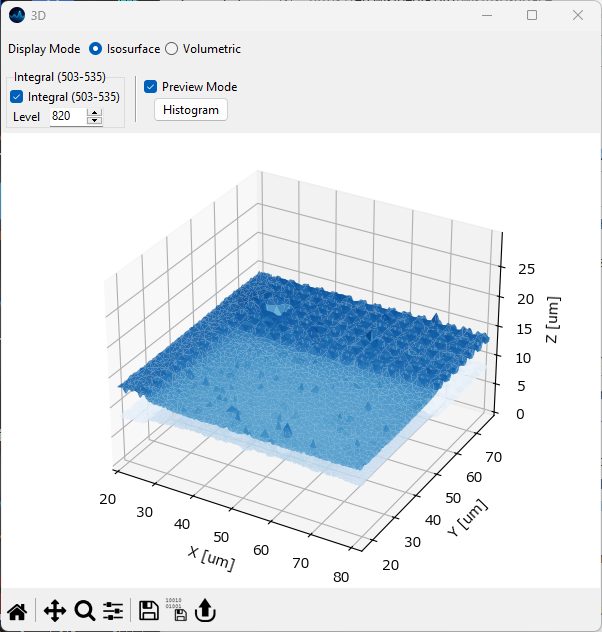Reset the plot to home view
Image resolution: width=602 pixels, height=632 pixels.
[x=17, y=611]
